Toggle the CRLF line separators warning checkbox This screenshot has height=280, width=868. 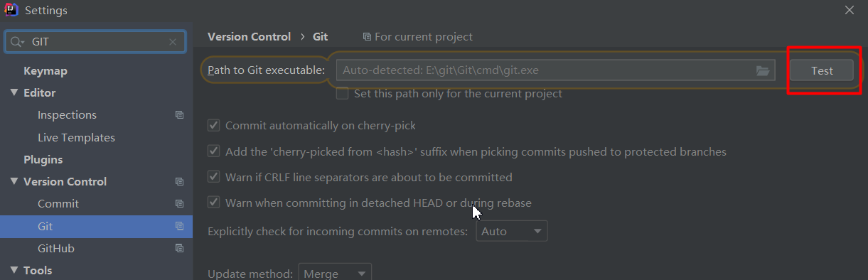[x=213, y=177]
